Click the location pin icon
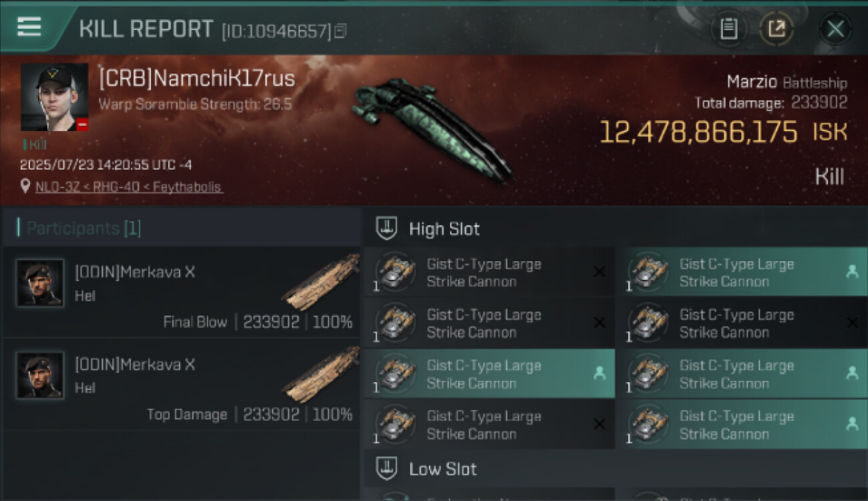868x501 pixels. (25, 187)
